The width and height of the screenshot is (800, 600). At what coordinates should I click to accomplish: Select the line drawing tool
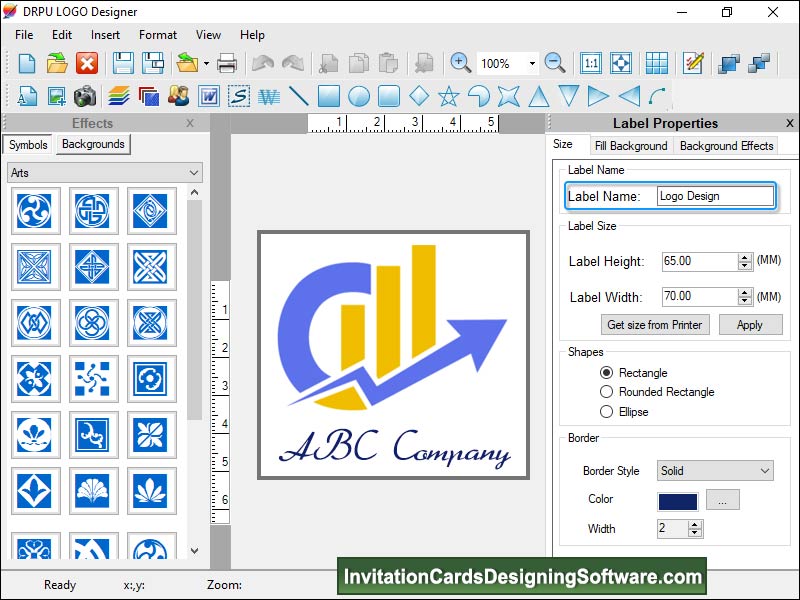[298, 97]
